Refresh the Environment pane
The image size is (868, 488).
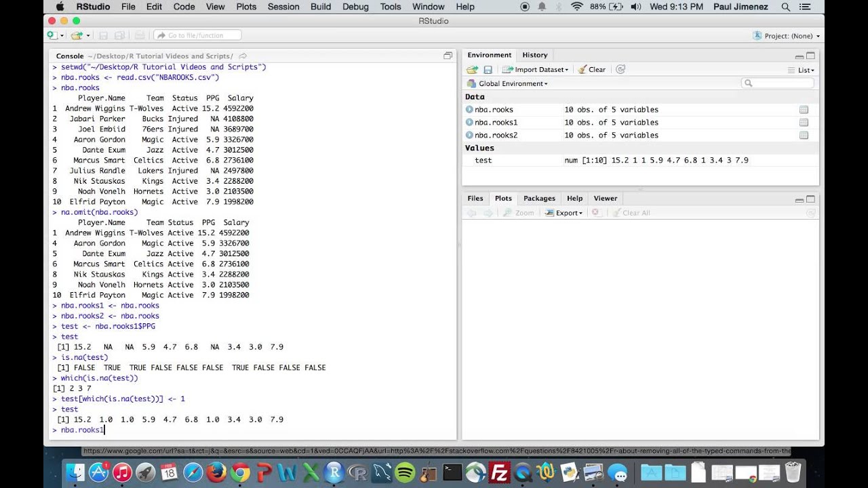point(620,69)
